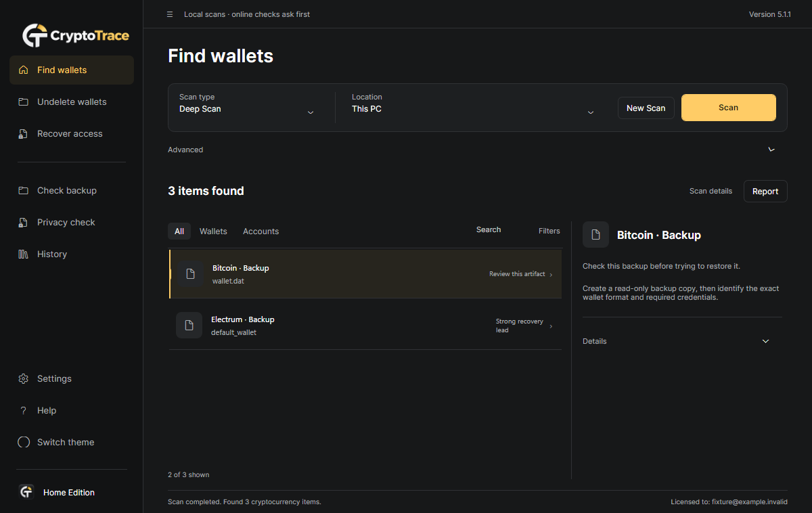Click the '3 items found' heading
Viewport: 812px width, 513px height.
(x=206, y=191)
